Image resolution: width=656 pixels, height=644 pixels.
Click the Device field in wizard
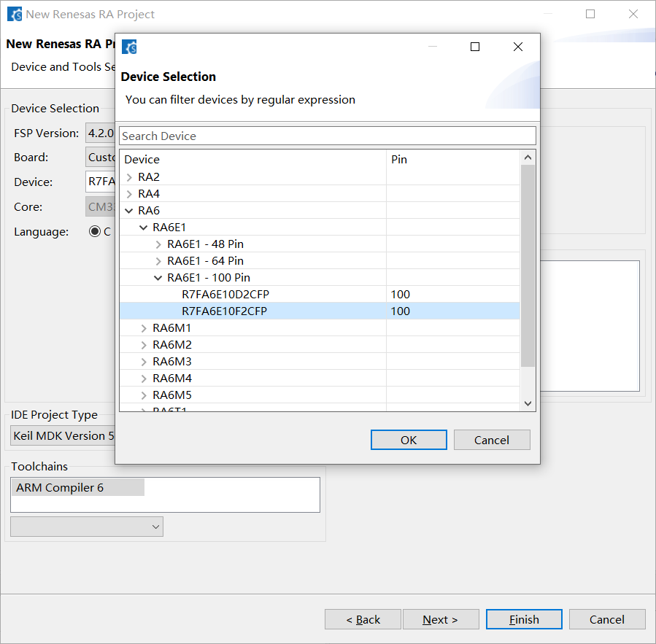click(101, 182)
